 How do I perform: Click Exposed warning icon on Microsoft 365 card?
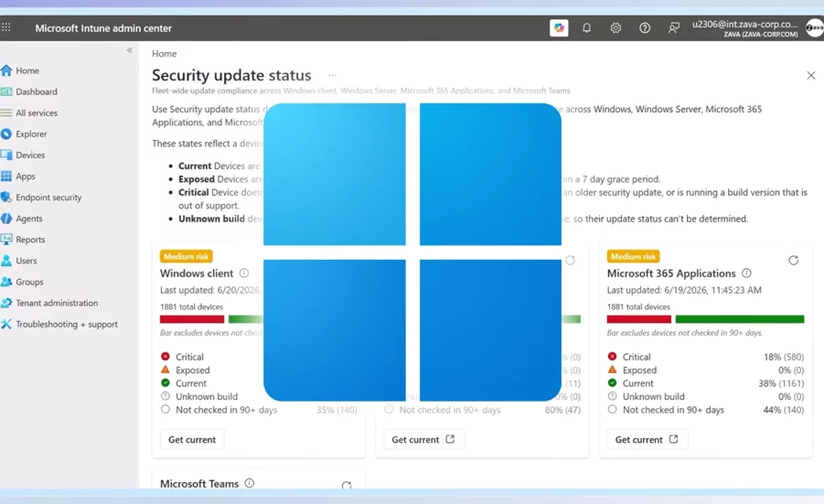click(x=612, y=370)
